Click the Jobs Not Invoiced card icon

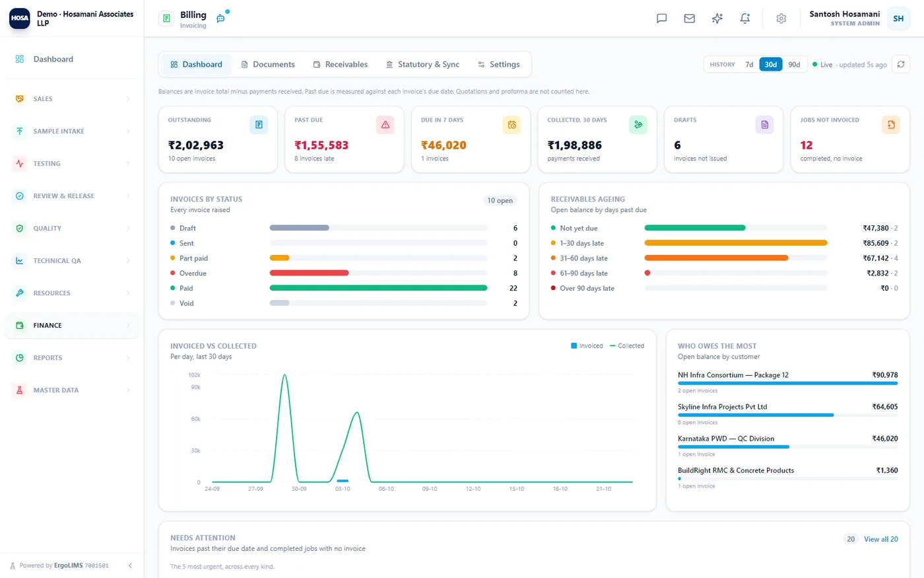(x=891, y=125)
